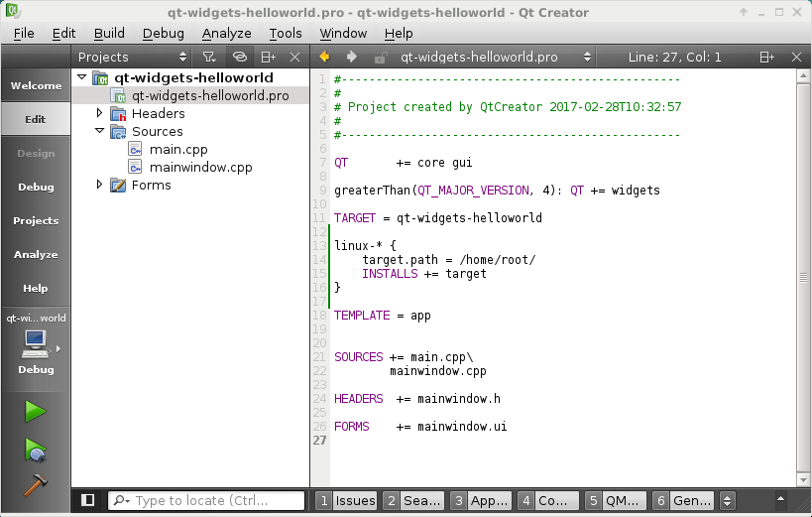This screenshot has width=812, height=517.
Task: Open the QML/JS Console pane
Action: [616, 500]
